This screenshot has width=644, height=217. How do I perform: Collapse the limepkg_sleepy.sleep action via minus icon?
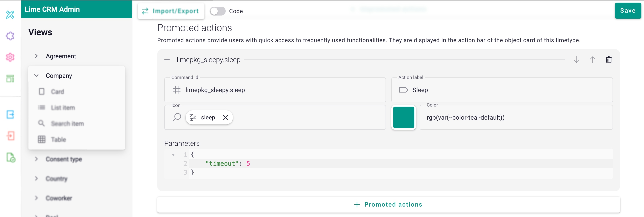[x=167, y=60]
